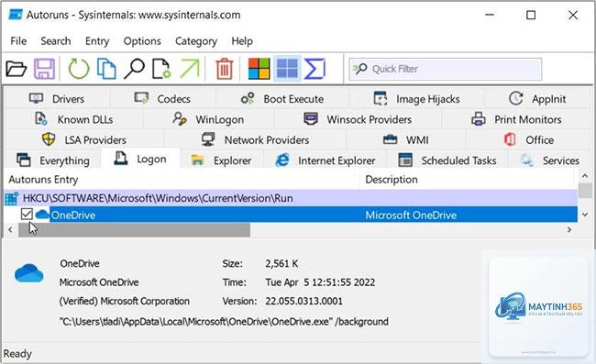
Task: Switch to the Image Hijacks tab
Action: (x=416, y=99)
